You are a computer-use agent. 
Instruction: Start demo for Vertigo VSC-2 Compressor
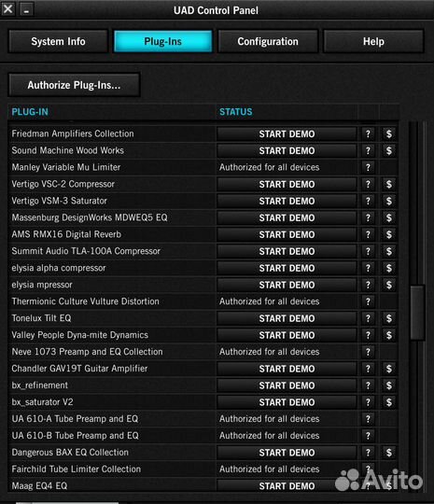click(287, 184)
